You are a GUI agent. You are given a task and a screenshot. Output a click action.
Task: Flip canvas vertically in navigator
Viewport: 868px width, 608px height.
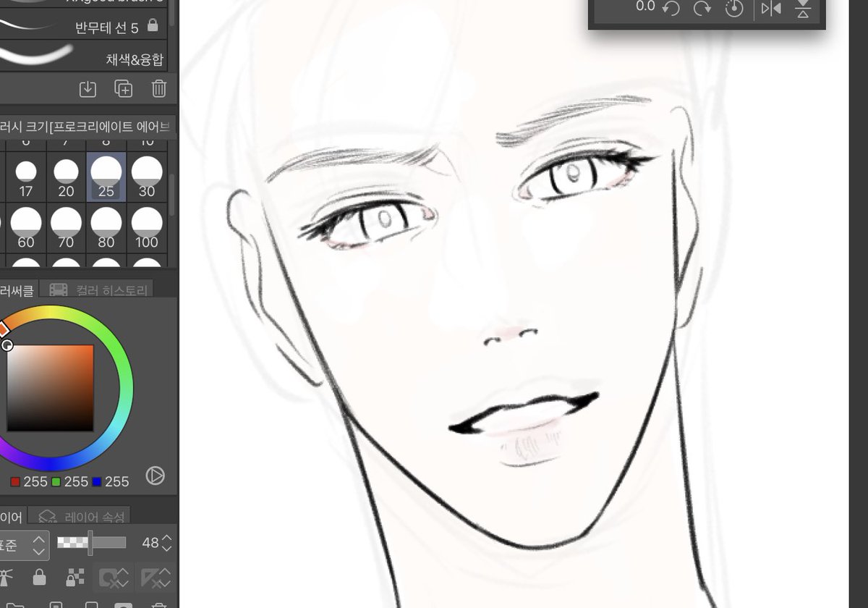tap(803, 9)
